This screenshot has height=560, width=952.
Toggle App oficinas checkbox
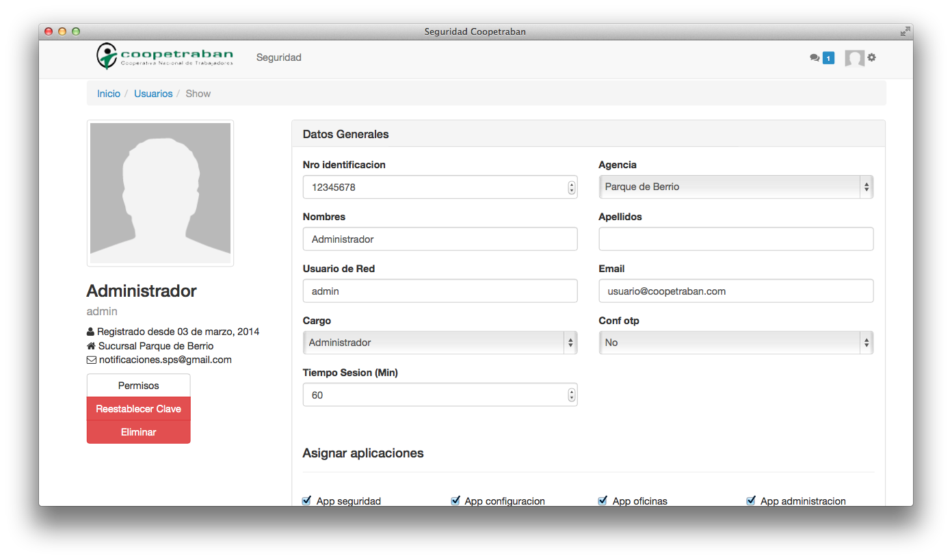pos(603,501)
